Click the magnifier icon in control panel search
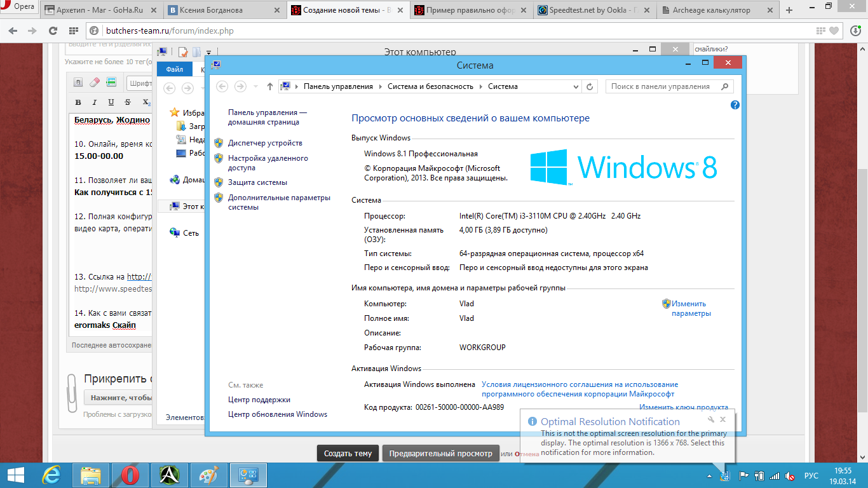868x488 pixels. pyautogui.click(x=725, y=86)
